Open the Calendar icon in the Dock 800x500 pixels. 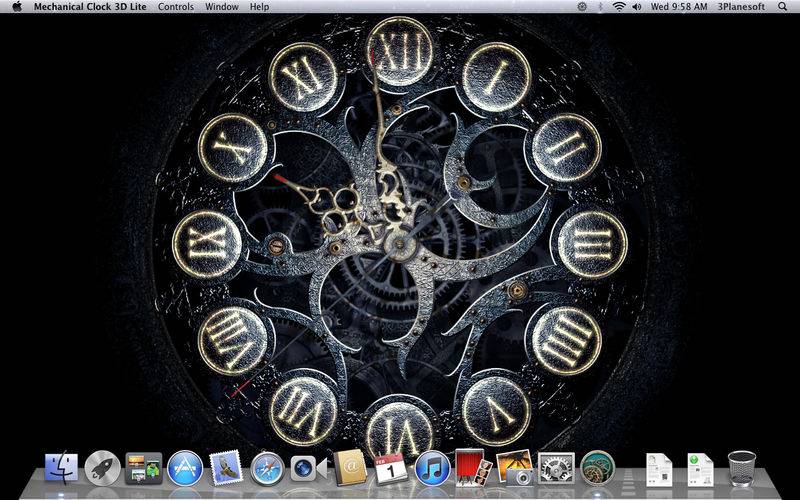(x=390, y=467)
